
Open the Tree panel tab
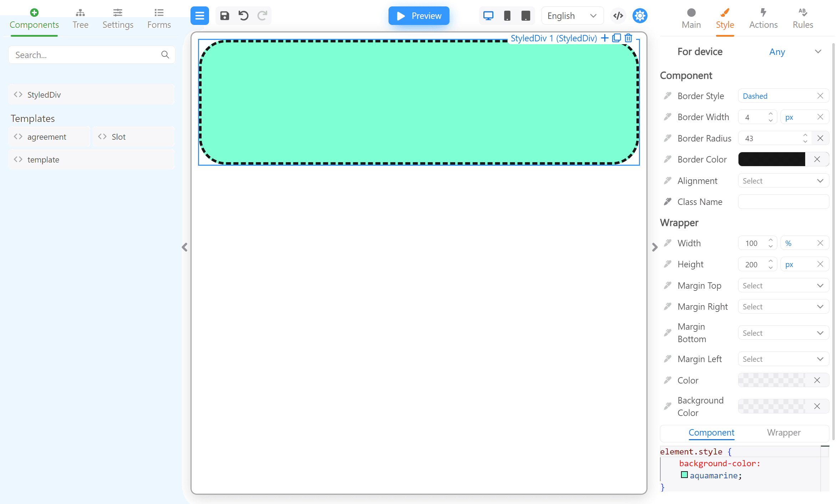[80, 18]
